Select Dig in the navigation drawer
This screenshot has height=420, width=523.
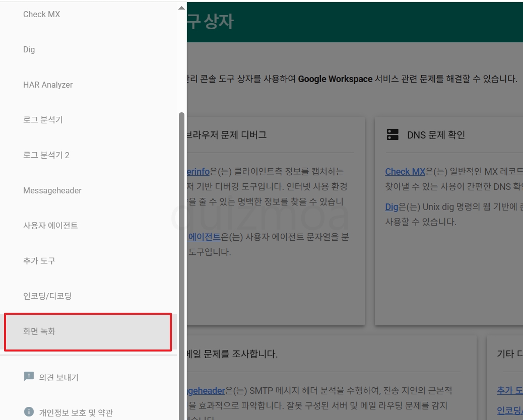(x=88, y=50)
